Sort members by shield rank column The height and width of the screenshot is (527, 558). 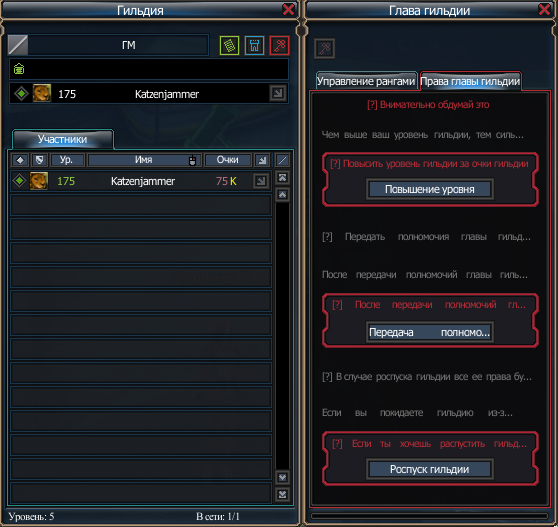pos(39,160)
